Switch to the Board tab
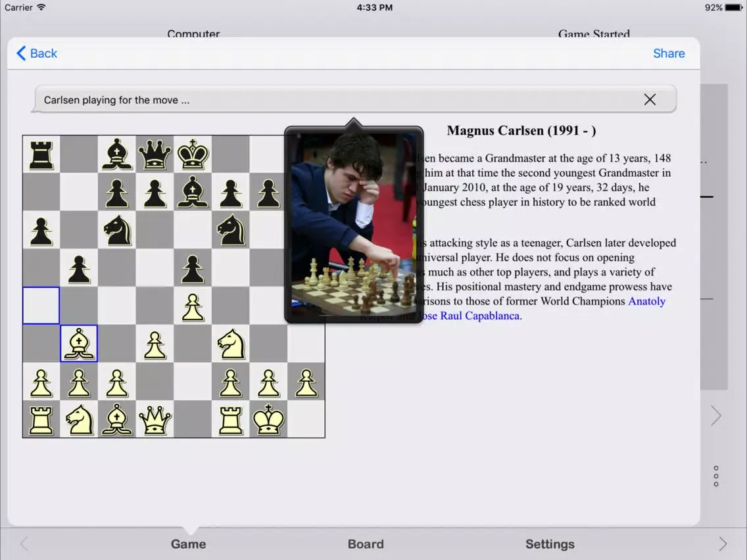Viewport: 747px width, 560px height. point(366,544)
